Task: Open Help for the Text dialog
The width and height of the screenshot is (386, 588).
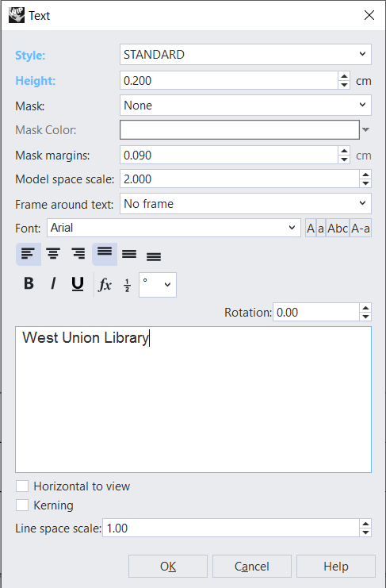Action: [x=336, y=567]
